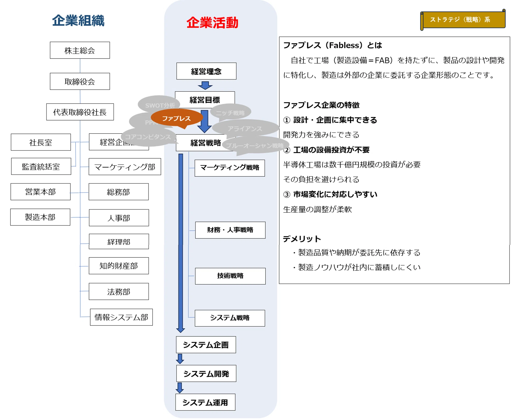
Task: Click the 営業本部 box
Action: [41, 192]
